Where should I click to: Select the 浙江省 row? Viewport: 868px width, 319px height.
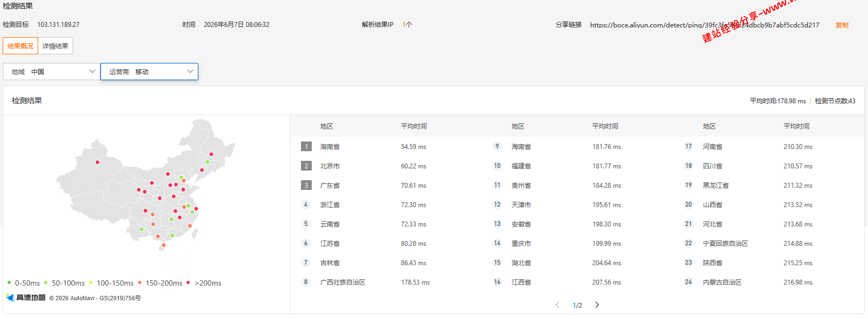[x=386, y=204]
